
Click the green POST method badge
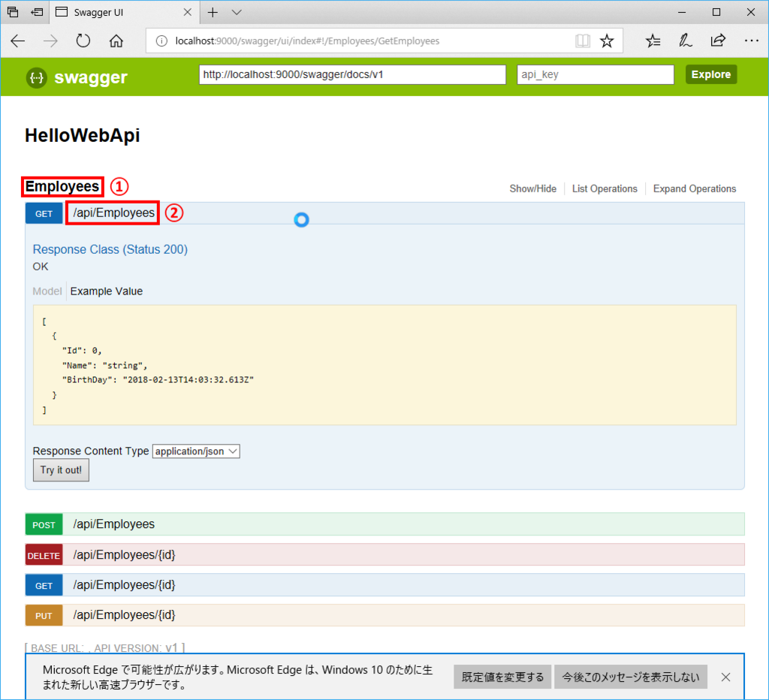pyautogui.click(x=44, y=524)
